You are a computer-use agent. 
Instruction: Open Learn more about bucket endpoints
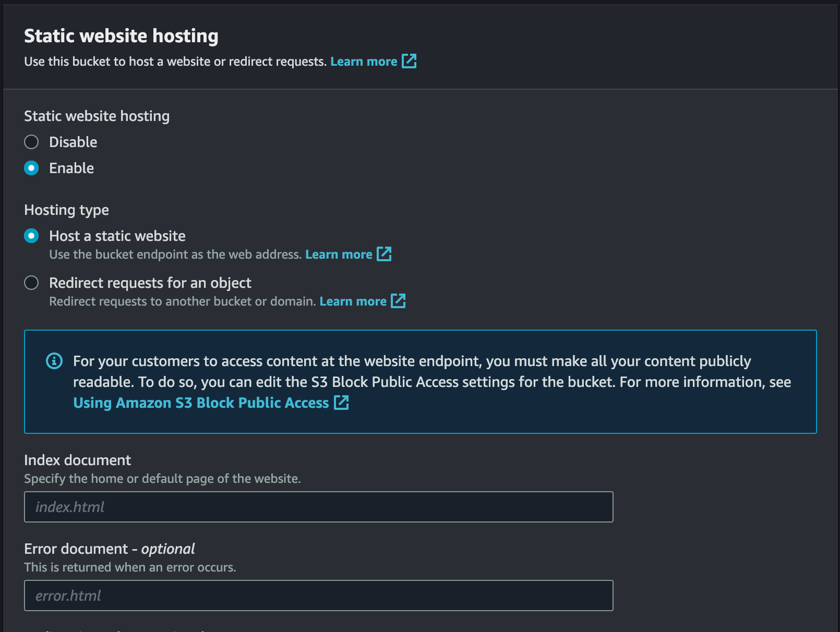pyautogui.click(x=339, y=254)
